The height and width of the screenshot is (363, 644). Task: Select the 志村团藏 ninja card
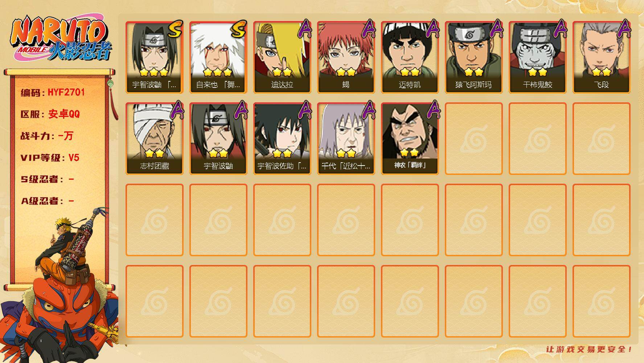click(154, 139)
